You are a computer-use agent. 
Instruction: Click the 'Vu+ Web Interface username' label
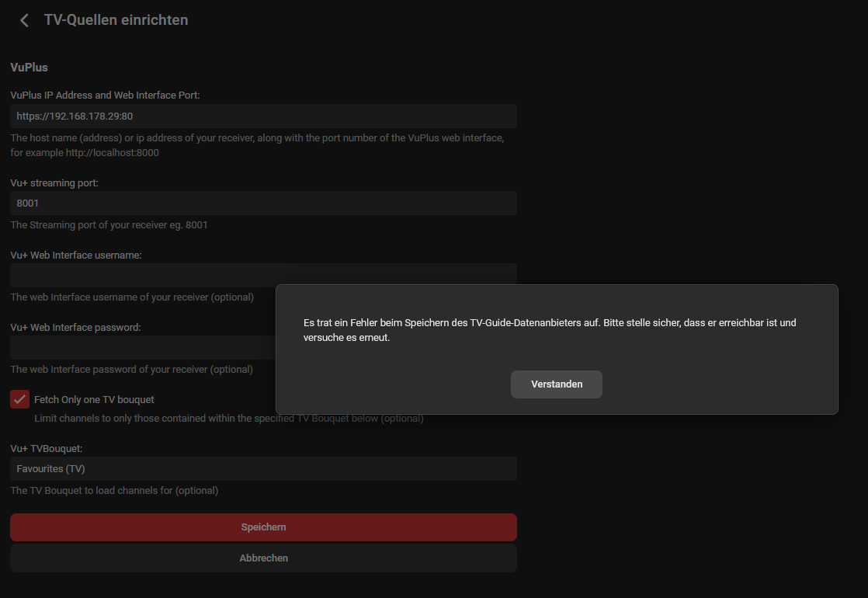pyautogui.click(x=75, y=255)
